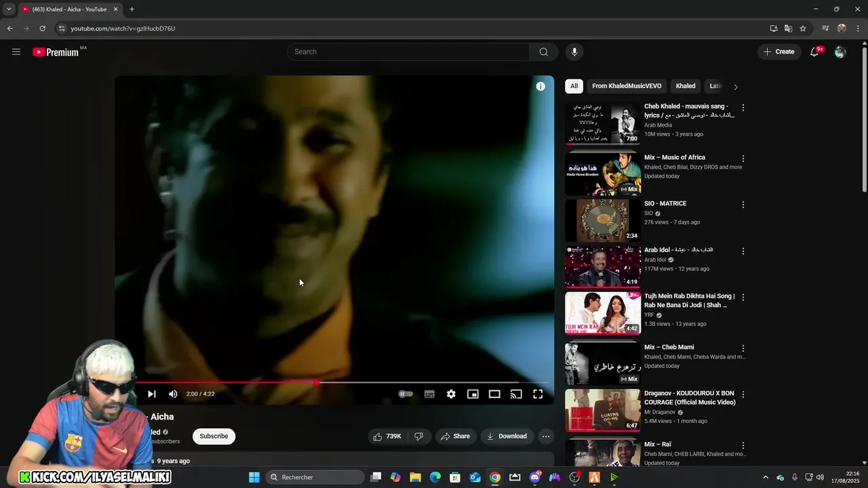The width and height of the screenshot is (868, 488).
Task: Open options for Mix – Raï
Action: pos(743,445)
